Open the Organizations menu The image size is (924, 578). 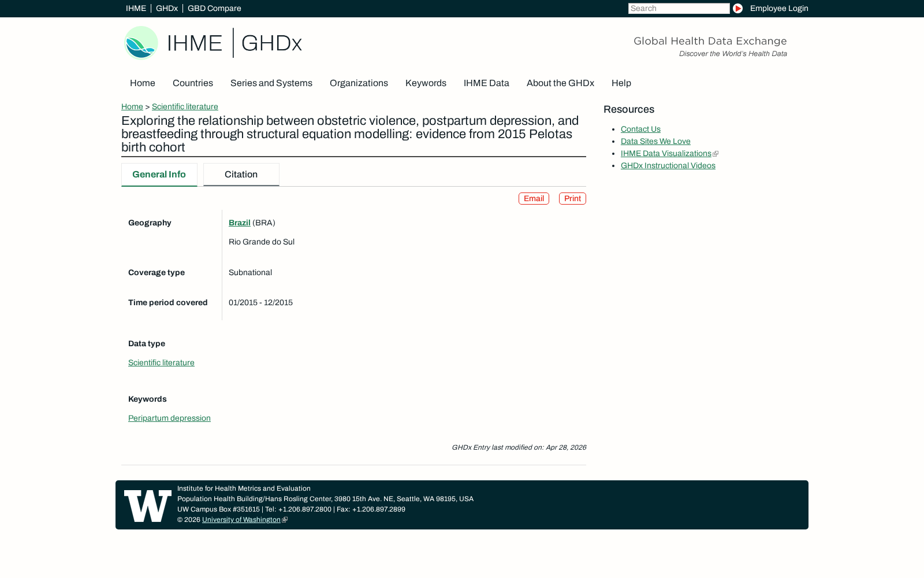pos(359,83)
